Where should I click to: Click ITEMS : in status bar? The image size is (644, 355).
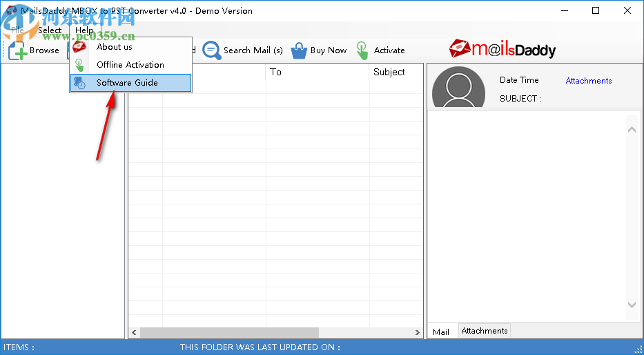(19, 347)
